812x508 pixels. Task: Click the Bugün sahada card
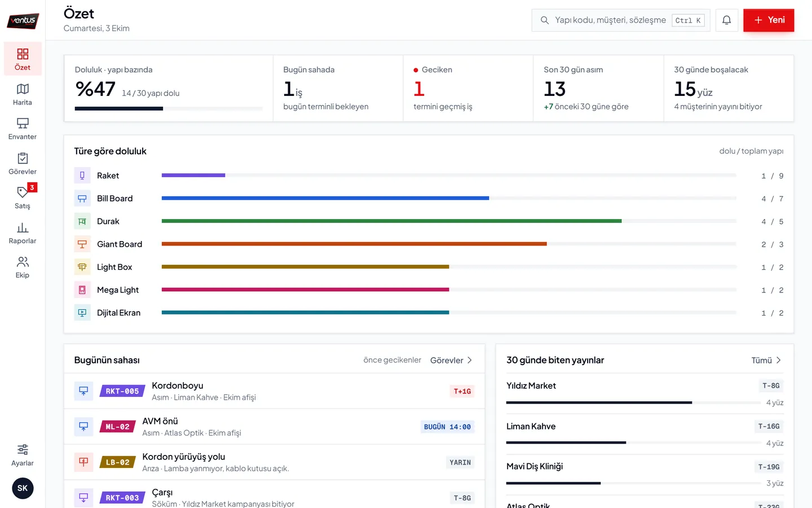tap(338, 88)
